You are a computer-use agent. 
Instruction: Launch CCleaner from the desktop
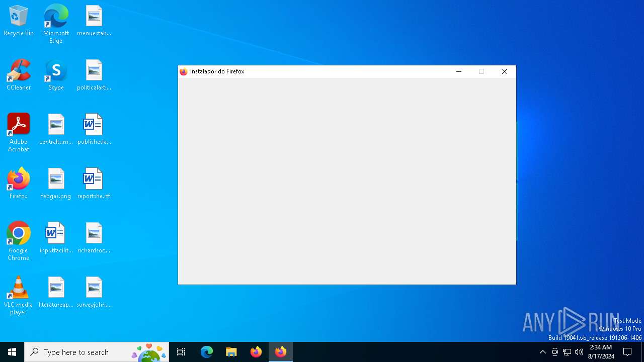(x=19, y=75)
